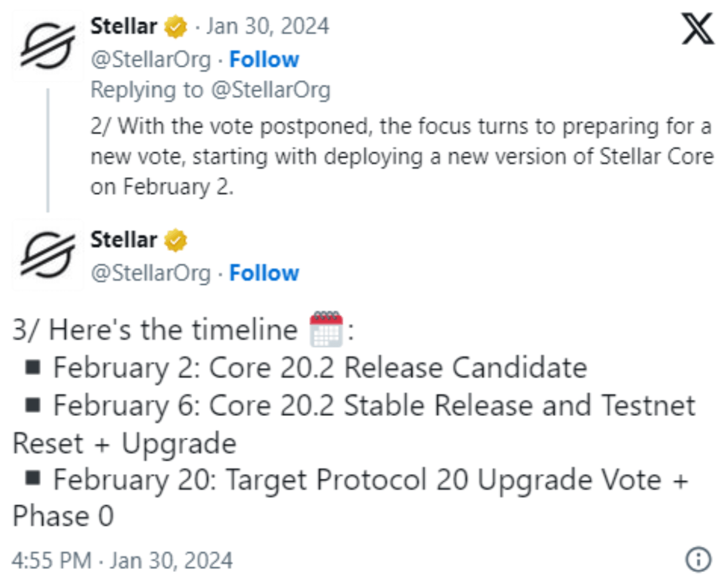Click the Stellar avatar on the second tweet

pyautogui.click(x=47, y=255)
